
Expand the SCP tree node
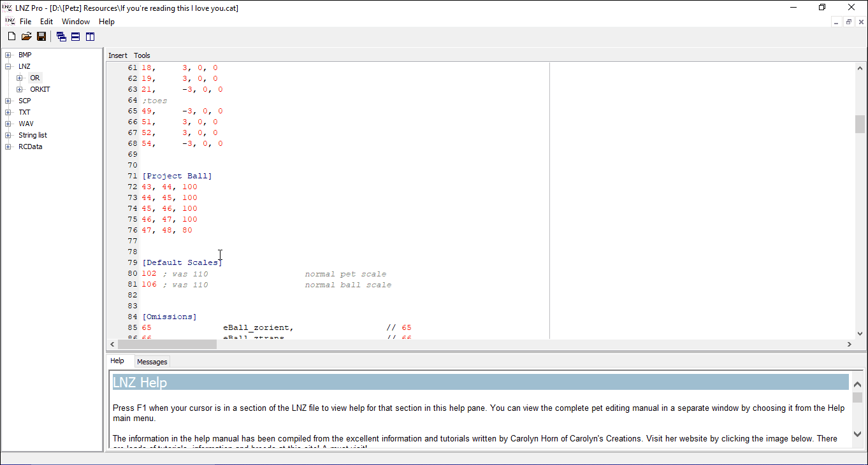[8, 101]
